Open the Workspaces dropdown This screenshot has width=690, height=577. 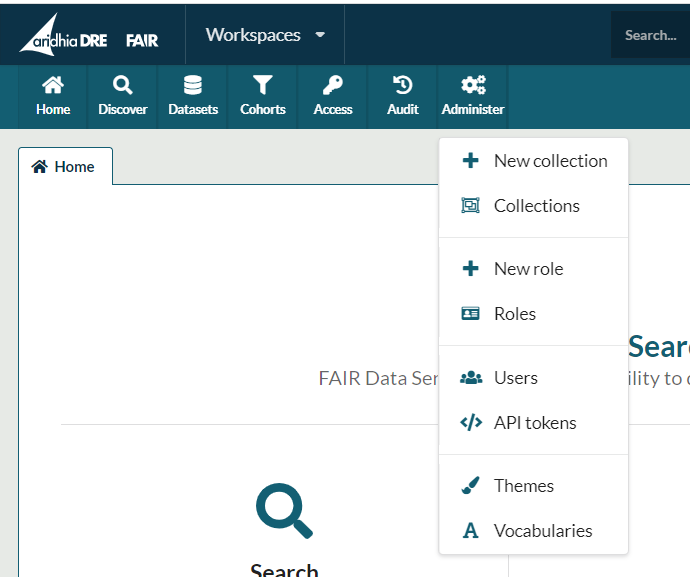point(265,35)
